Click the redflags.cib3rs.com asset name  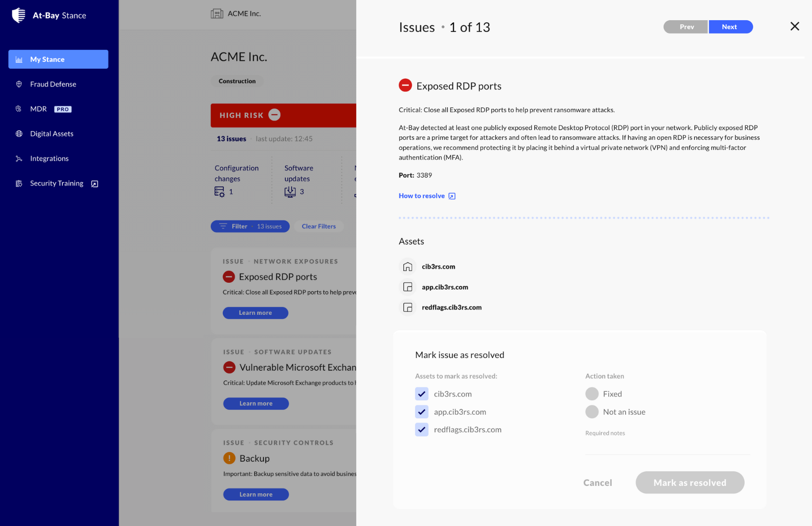[452, 307]
